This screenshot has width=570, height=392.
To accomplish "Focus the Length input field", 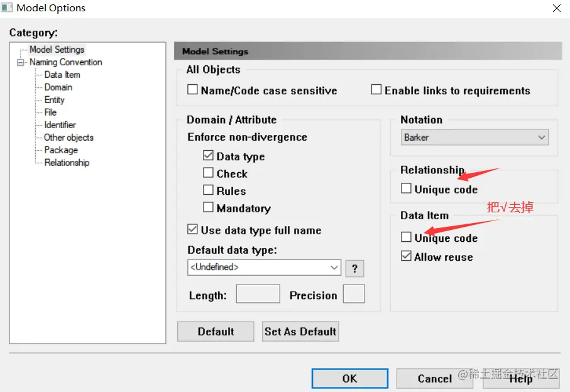I will [x=258, y=294].
